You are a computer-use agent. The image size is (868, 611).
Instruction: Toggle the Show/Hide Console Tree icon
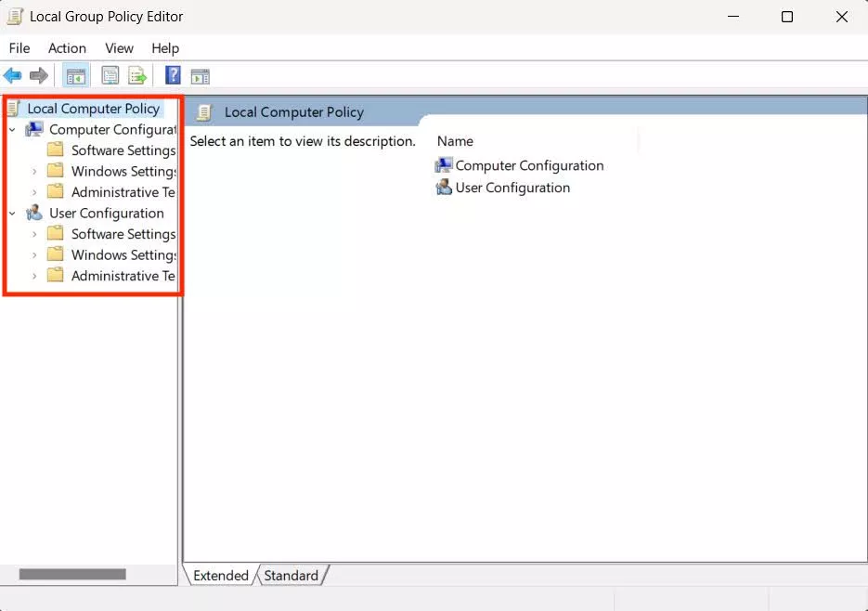(76, 76)
